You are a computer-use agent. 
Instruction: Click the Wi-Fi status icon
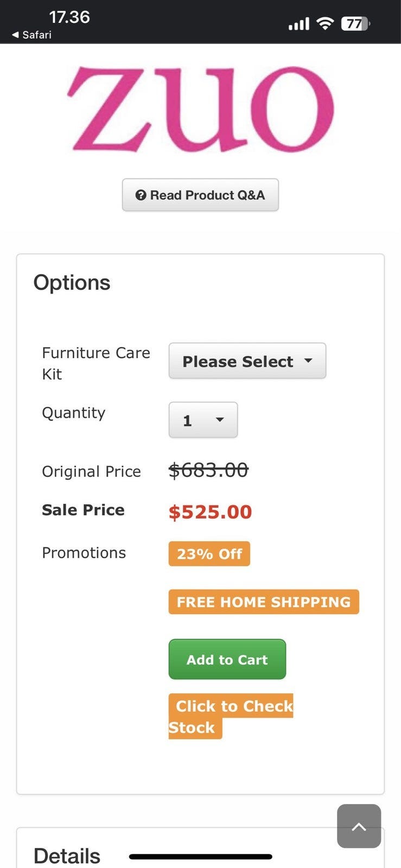tap(325, 23)
